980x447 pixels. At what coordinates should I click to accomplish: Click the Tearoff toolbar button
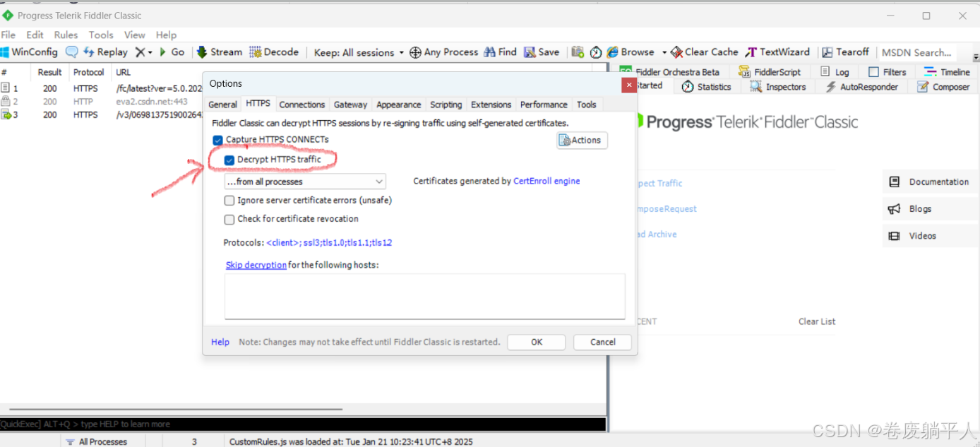[x=845, y=52]
